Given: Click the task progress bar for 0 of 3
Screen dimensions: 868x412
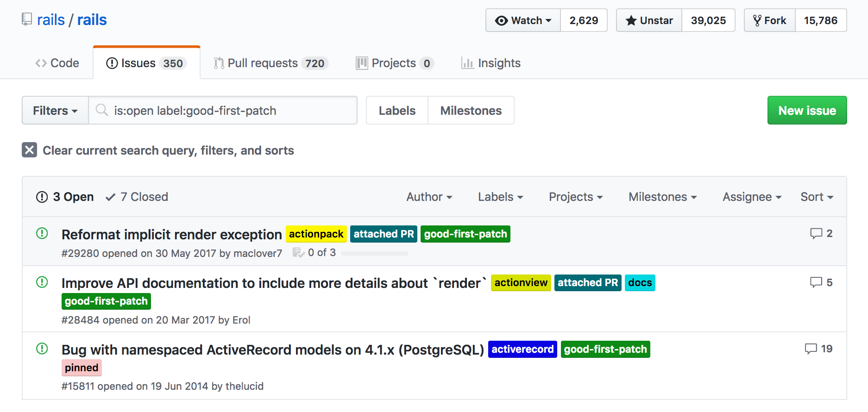Looking at the screenshot, I should [x=375, y=253].
